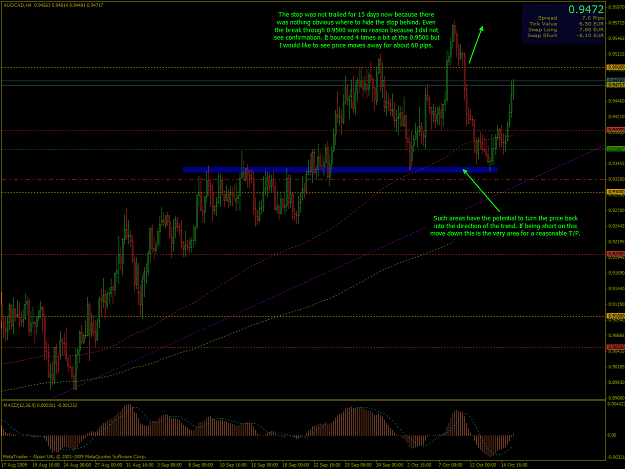Image resolution: width=625 pixels, height=469 pixels.
Task: Select the 7.80 EUR swap long value
Action: coord(591,30)
